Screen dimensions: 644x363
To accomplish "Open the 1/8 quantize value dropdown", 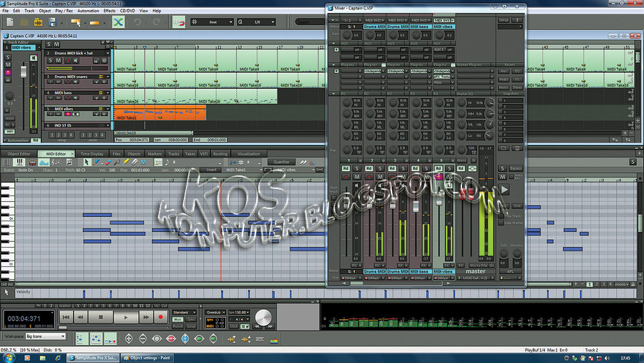I will tap(257, 22).
